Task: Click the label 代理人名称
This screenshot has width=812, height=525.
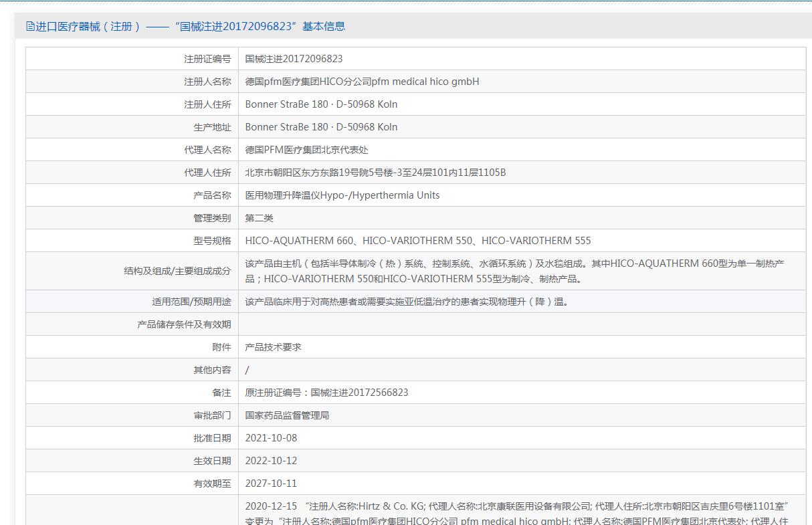Action: click(x=207, y=150)
